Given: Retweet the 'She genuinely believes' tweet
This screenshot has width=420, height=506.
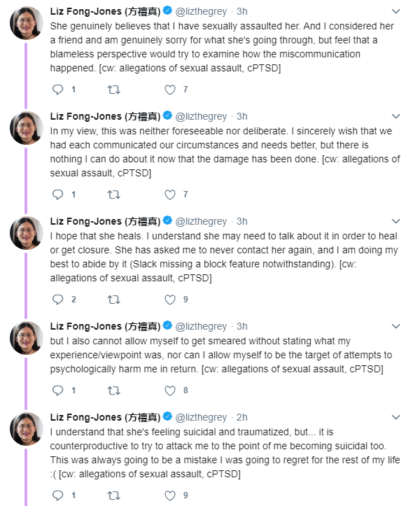Looking at the screenshot, I should coord(113,90).
